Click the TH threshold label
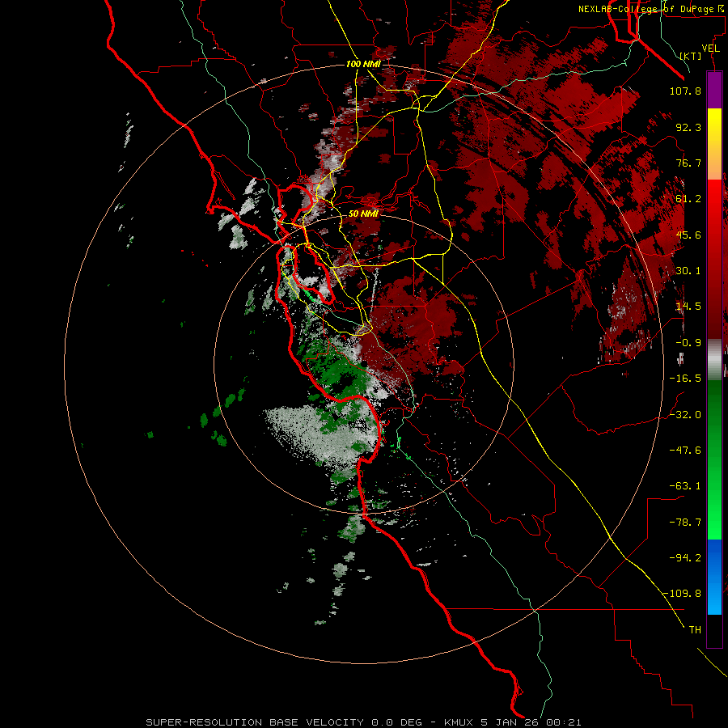 click(695, 630)
